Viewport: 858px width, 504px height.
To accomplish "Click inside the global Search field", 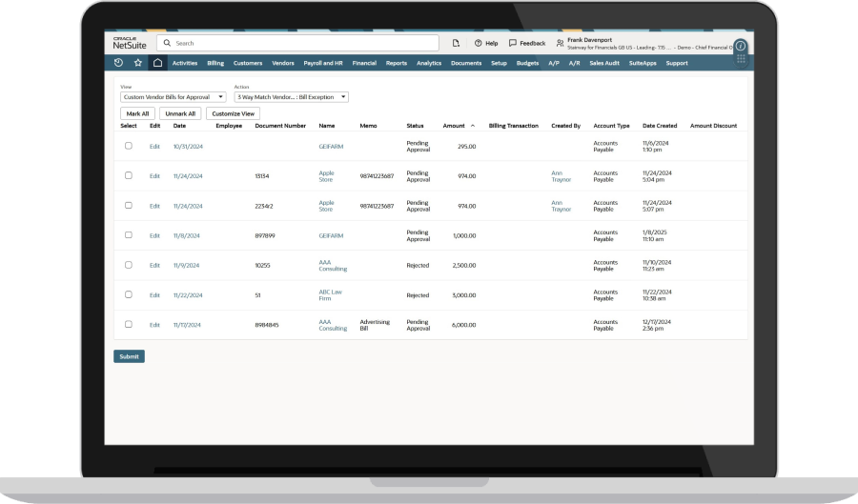I will coord(300,43).
